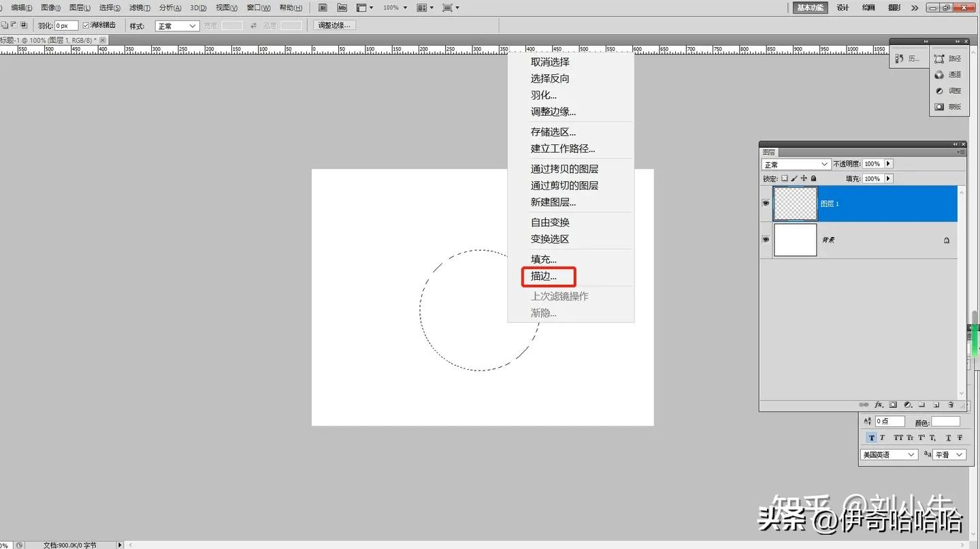The image size is (980, 549).
Task: Enable the faux italic T style icon
Action: click(882, 437)
